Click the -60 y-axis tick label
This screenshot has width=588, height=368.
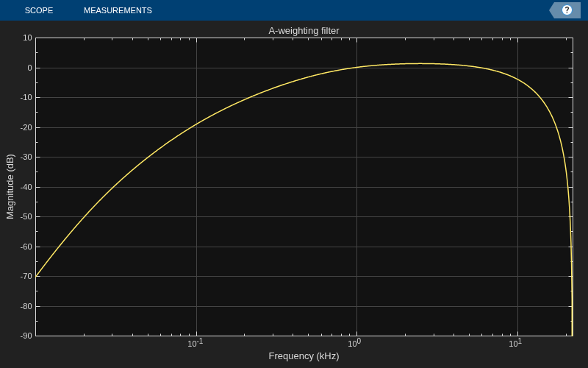[x=26, y=247]
